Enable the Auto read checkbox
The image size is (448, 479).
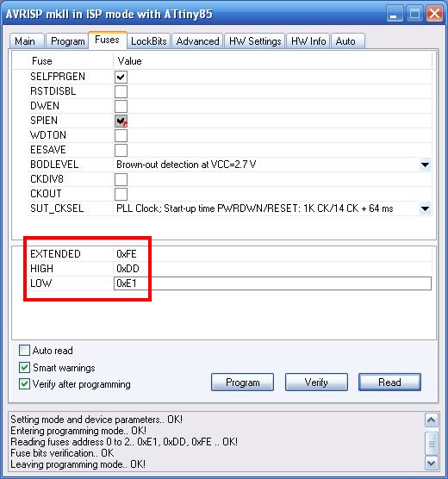(x=24, y=350)
